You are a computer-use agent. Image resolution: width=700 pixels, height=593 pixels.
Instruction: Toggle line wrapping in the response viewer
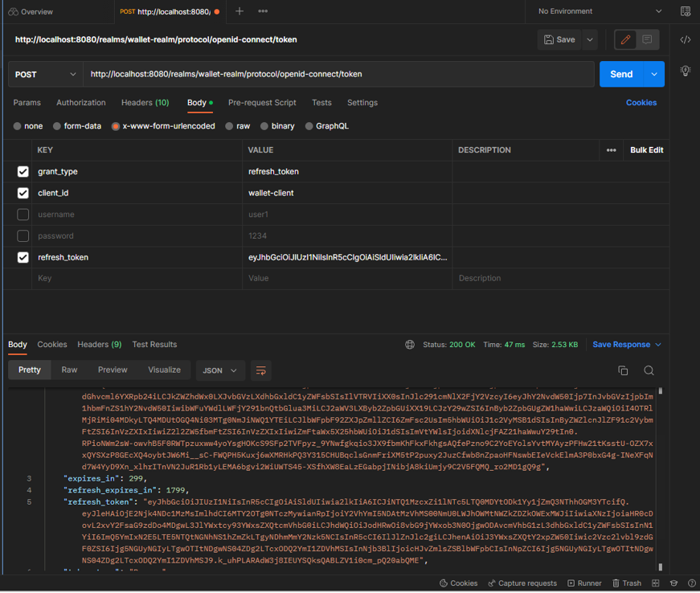tap(261, 370)
